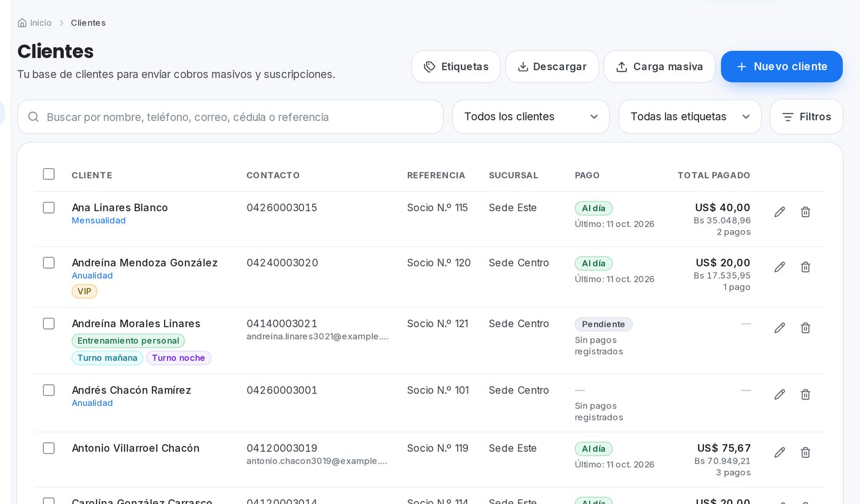
Task: Select the Turno noche tag
Action: point(178,358)
